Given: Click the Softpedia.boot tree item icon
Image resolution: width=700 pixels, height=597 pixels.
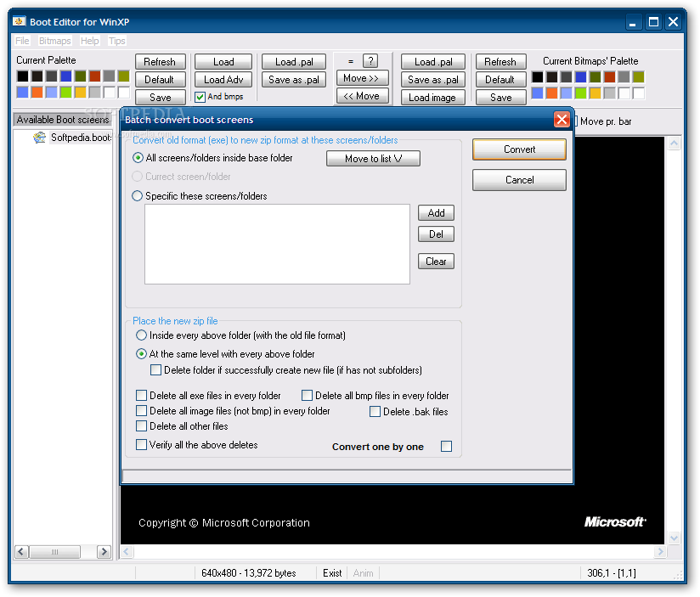Looking at the screenshot, I should [39, 138].
